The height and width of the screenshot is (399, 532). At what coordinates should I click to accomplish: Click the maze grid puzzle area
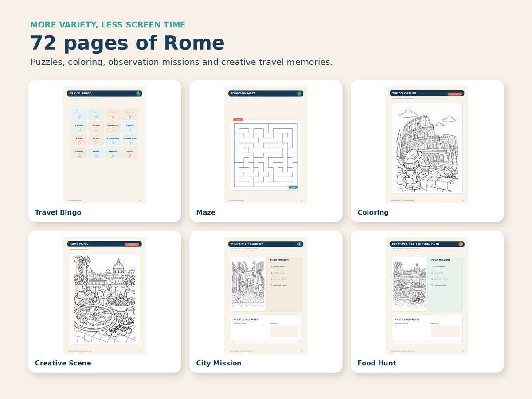pyautogui.click(x=266, y=155)
